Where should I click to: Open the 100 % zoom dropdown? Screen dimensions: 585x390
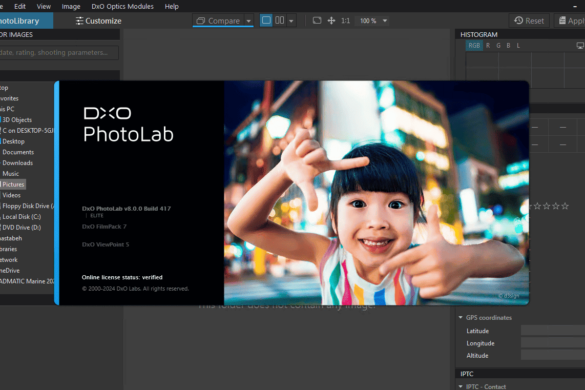click(373, 21)
